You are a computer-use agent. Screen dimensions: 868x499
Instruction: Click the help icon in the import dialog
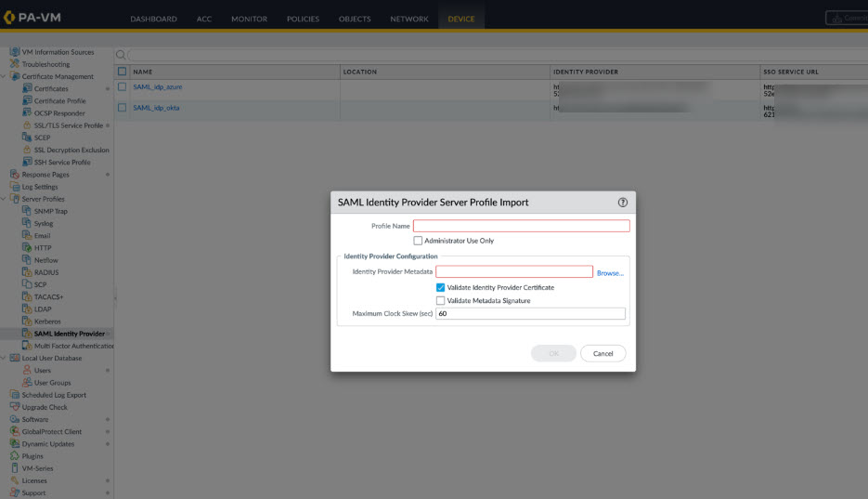coord(622,203)
